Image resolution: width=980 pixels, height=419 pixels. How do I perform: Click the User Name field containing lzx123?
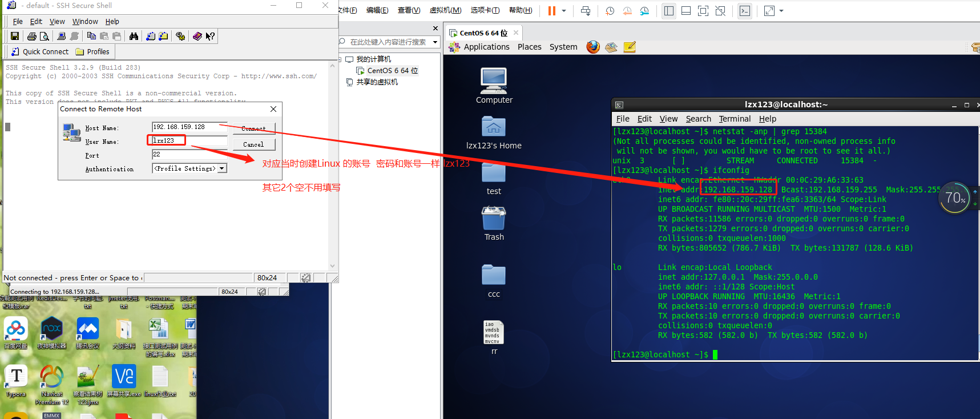click(189, 140)
